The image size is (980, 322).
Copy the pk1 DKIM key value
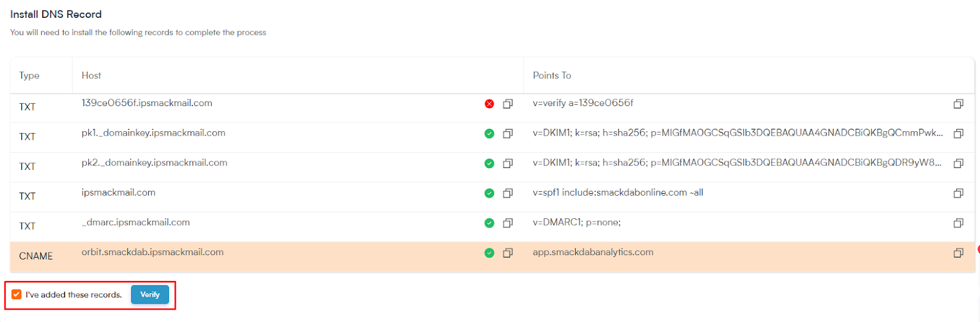pyautogui.click(x=959, y=133)
